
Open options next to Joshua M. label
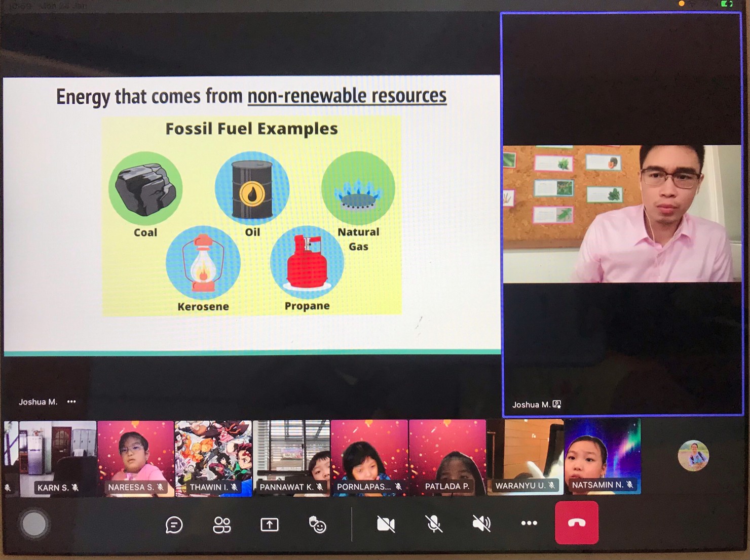[x=71, y=402]
